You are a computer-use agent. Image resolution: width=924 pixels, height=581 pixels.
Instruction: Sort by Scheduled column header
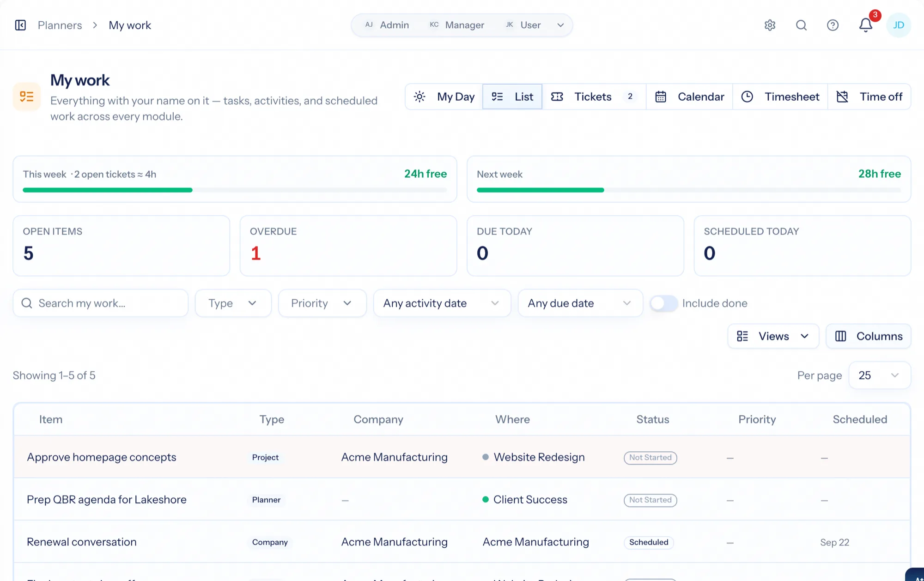pos(860,419)
